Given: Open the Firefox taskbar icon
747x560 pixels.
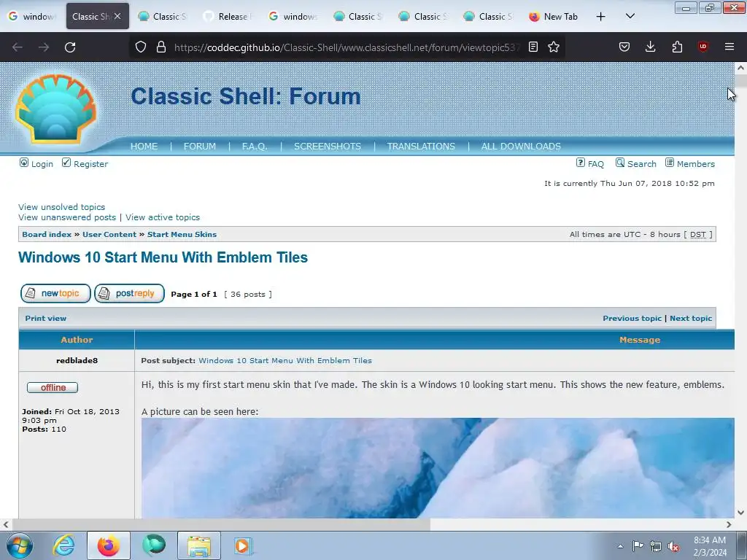Looking at the screenshot, I should coord(109,545).
